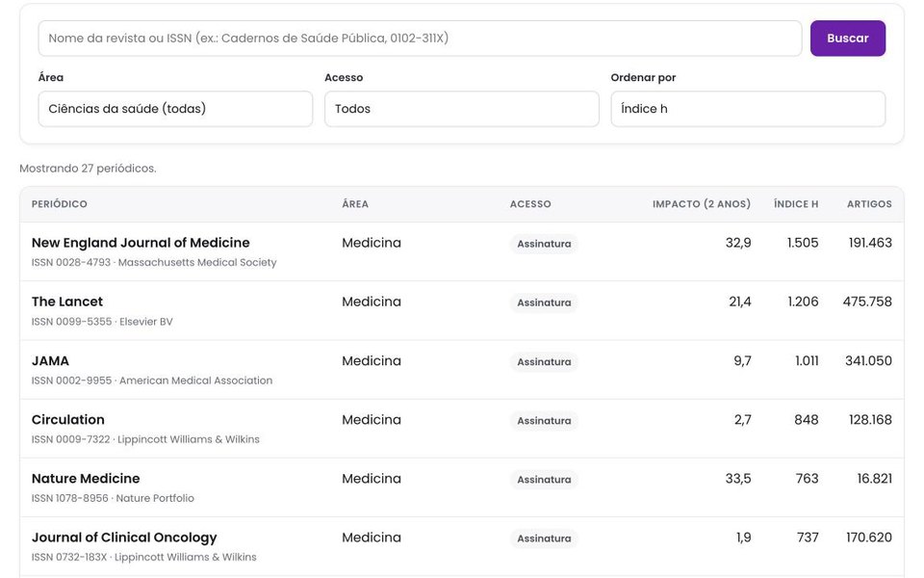Image resolution: width=924 pixels, height=578 pixels.
Task: Open the JAMA journal entry
Action: tap(50, 360)
